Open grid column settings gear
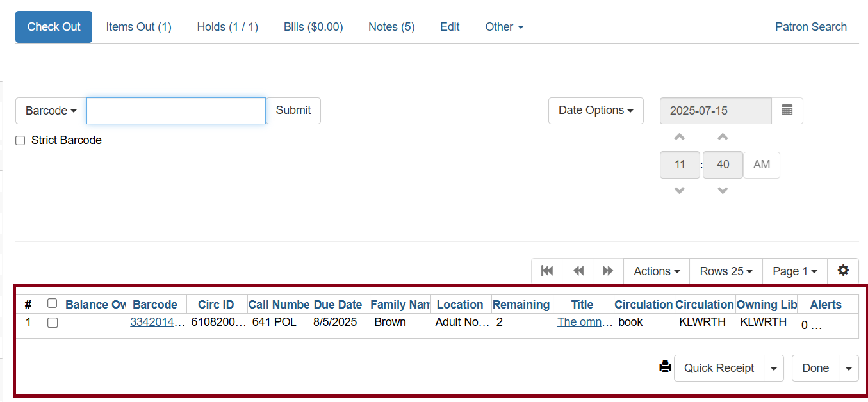868x402 pixels. (x=843, y=271)
